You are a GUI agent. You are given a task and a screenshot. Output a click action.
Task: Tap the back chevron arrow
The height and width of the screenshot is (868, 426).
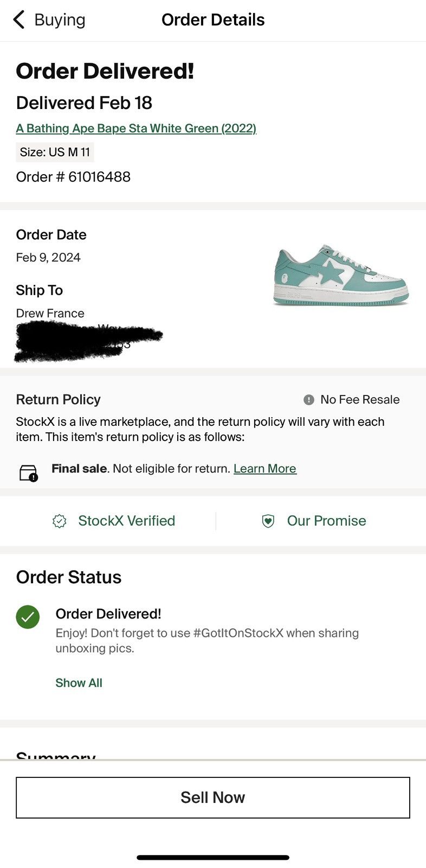pos(19,20)
